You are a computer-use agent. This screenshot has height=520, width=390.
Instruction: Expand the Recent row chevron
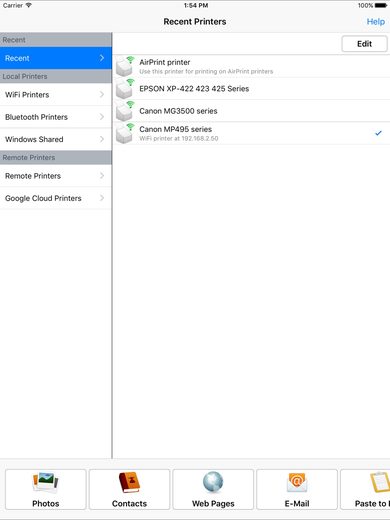tap(102, 58)
